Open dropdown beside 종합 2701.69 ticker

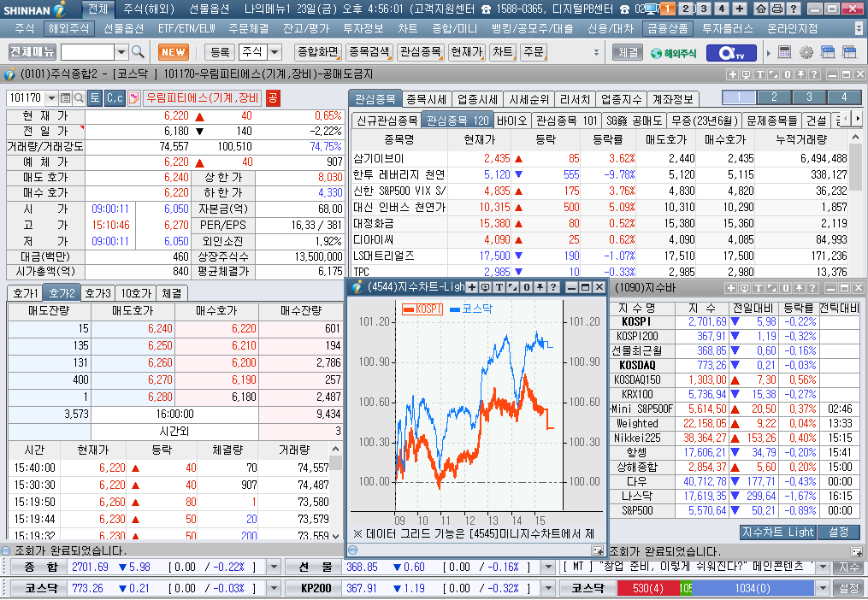click(274, 567)
